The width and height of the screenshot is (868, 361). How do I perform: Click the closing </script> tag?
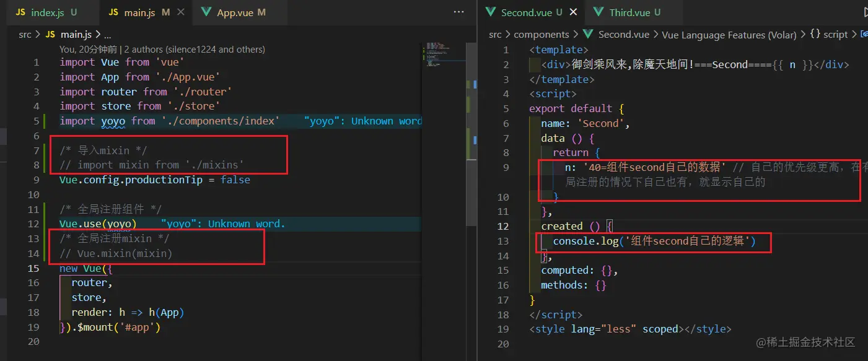pyautogui.click(x=556, y=315)
